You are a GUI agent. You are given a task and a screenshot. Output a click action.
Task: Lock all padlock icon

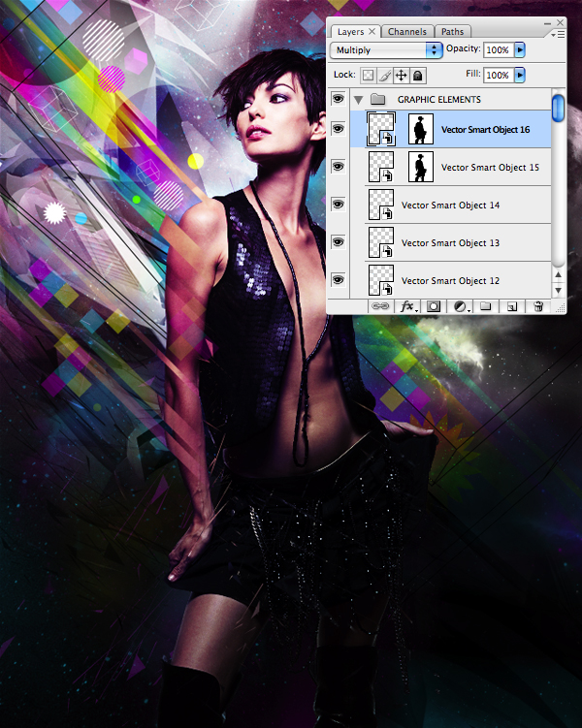pyautogui.click(x=417, y=76)
